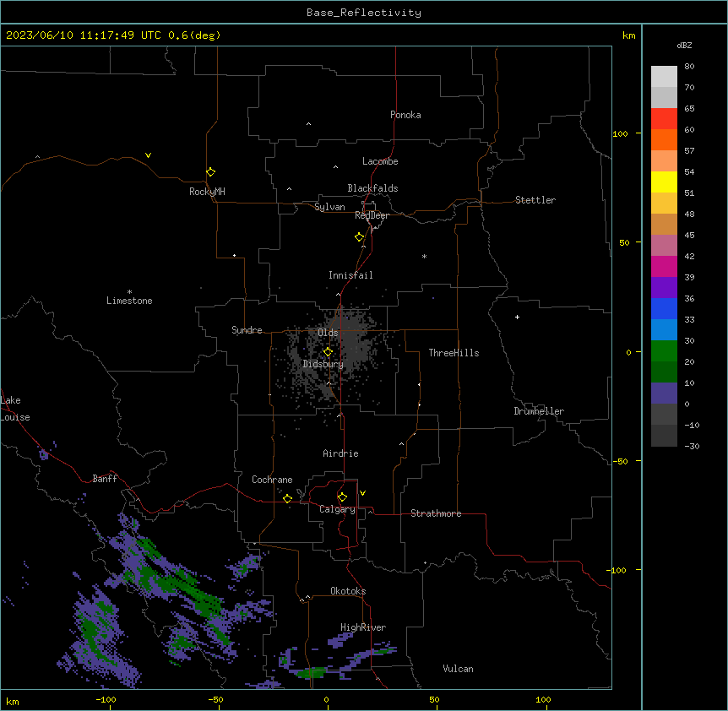This screenshot has height=711, width=728.
Task: Click the white plus marker north of Drumheller
Action: tap(517, 317)
